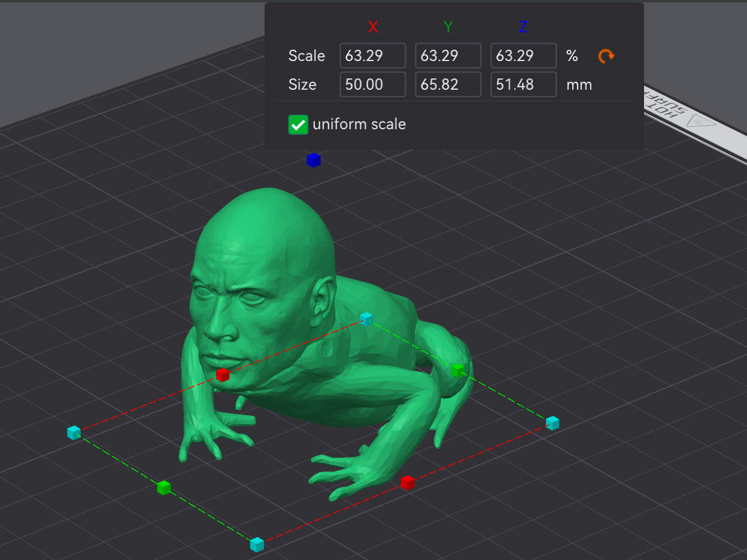Click the Size X field showing 50.00
This screenshot has width=747, height=560.
tap(373, 84)
